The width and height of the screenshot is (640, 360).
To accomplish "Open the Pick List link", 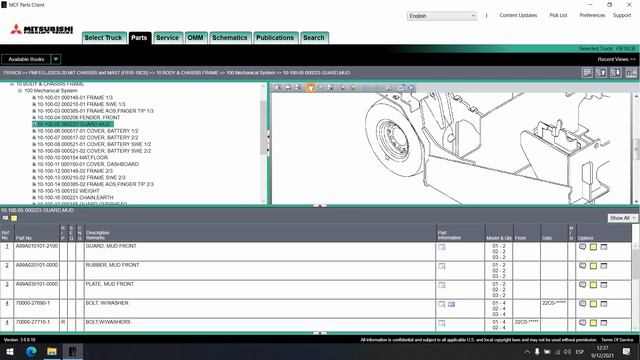I will (x=558, y=16).
